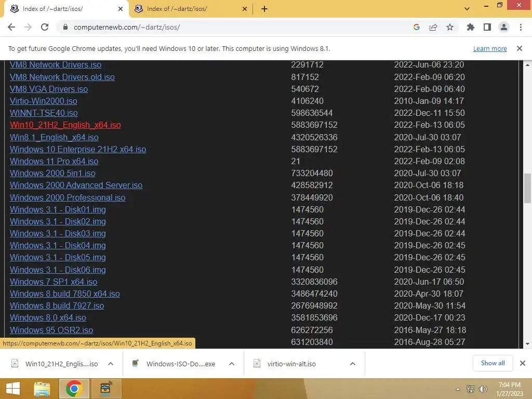
Task: Click the scrollbar up arrow
Action: [x=527, y=65]
